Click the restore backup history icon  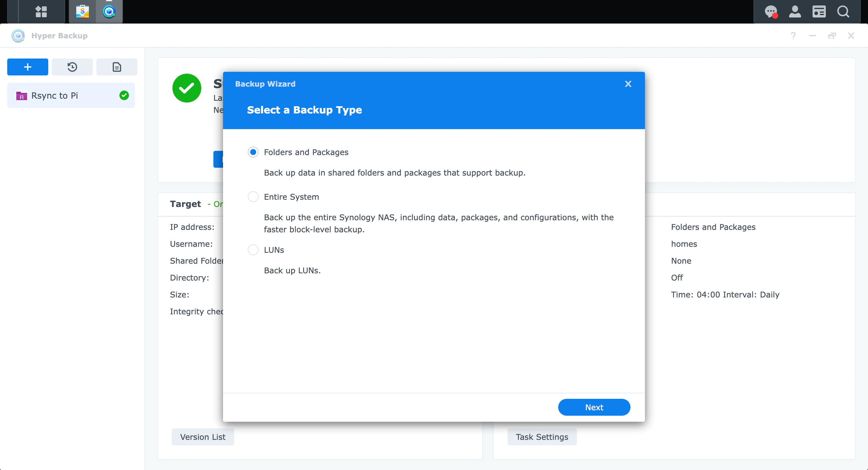pos(72,67)
